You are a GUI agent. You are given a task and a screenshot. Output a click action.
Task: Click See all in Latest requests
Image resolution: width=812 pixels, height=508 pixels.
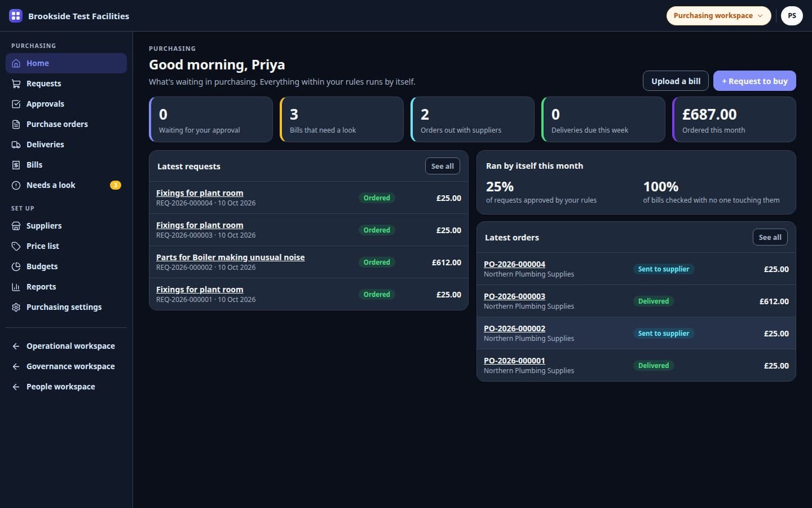pyautogui.click(x=442, y=166)
